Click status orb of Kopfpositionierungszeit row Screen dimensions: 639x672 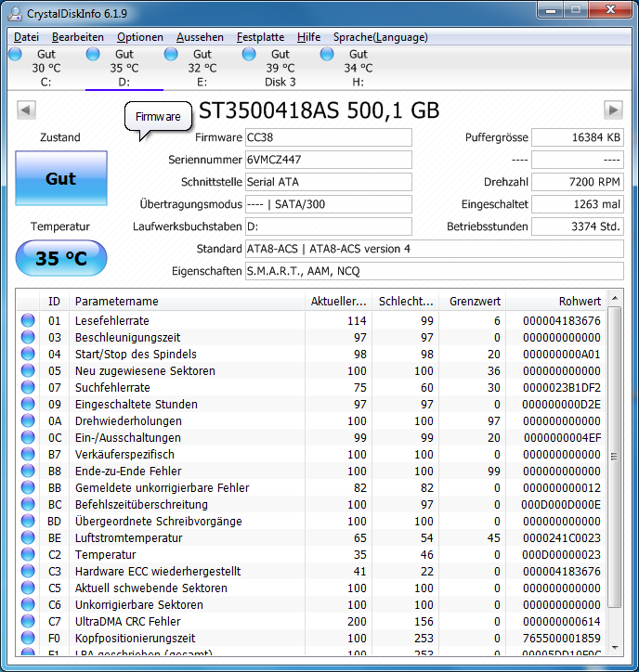pos(28,639)
